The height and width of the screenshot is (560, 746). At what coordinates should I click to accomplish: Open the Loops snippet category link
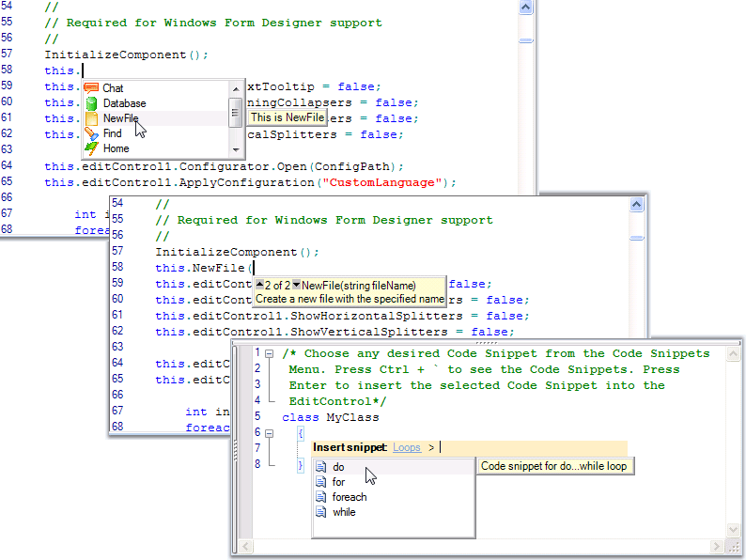(406, 447)
